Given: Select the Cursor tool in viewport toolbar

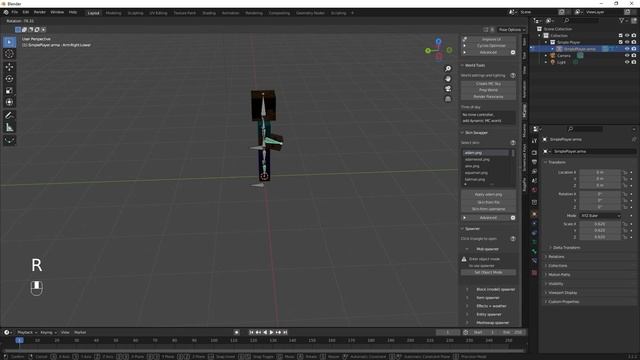Looking at the screenshot, I should [9, 54].
